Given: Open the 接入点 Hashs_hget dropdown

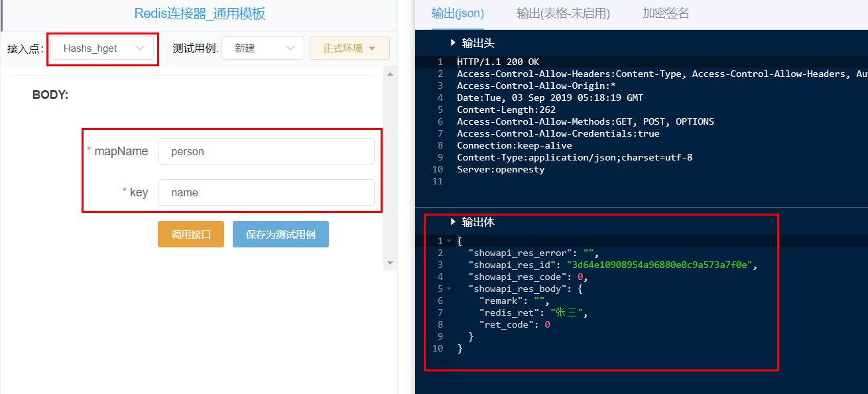Looking at the screenshot, I should [102, 48].
